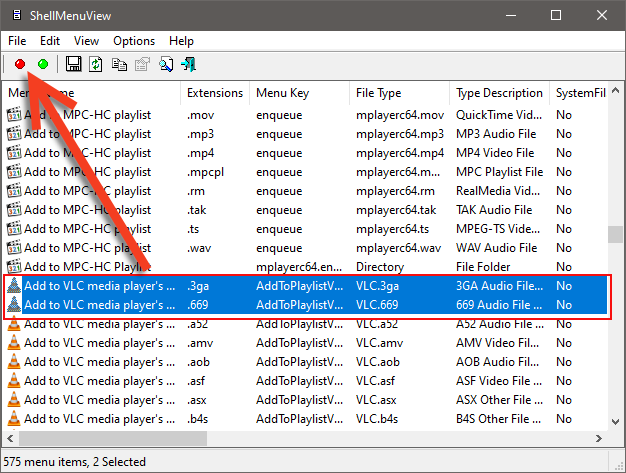Click the MPC-HC icon in the .mp4 row
Viewport: 626px width, 473px height.
click(x=14, y=153)
